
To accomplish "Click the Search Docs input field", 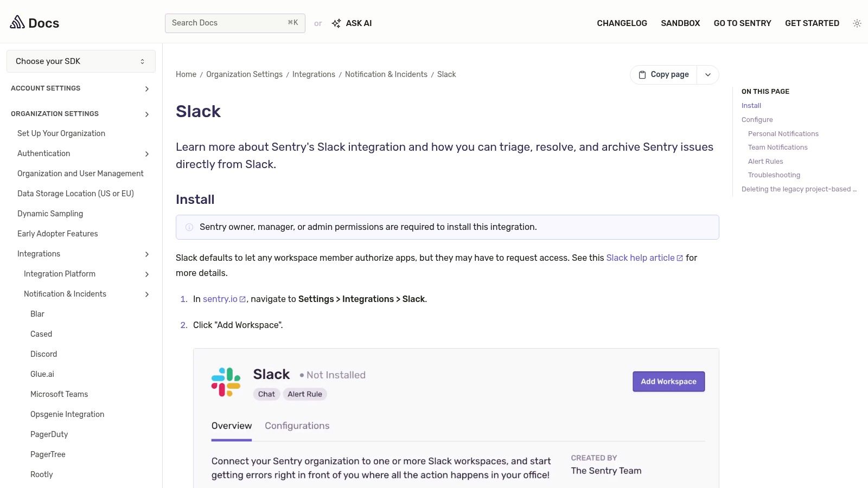I will tap(228, 23).
